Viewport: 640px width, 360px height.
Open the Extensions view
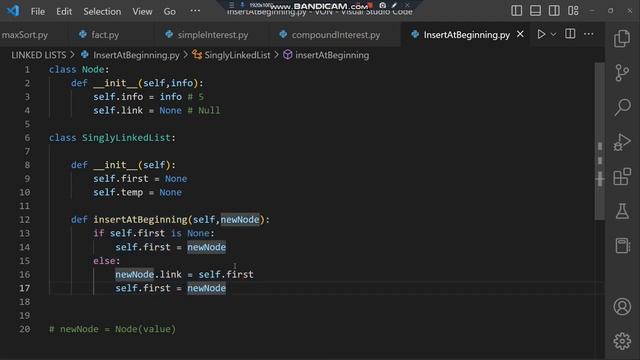point(622,177)
